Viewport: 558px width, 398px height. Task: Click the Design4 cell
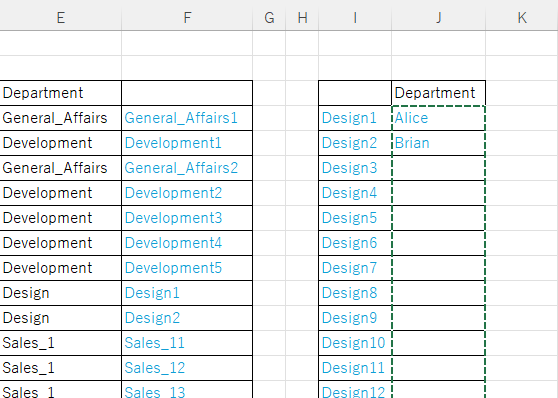point(355,193)
